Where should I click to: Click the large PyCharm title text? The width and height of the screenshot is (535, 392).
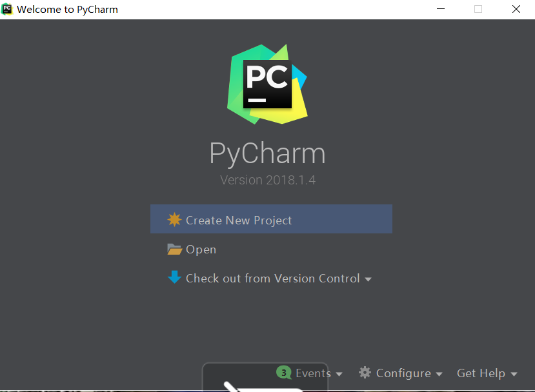(267, 153)
